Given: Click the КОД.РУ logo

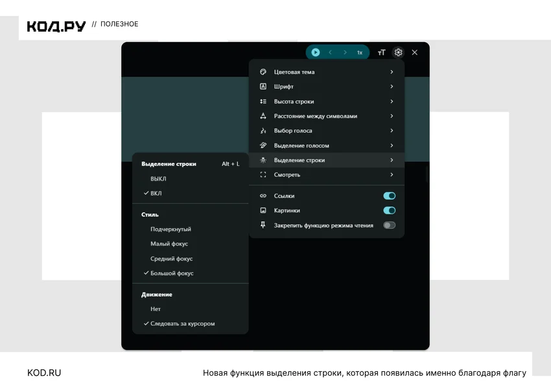Looking at the screenshot, I should point(56,26).
